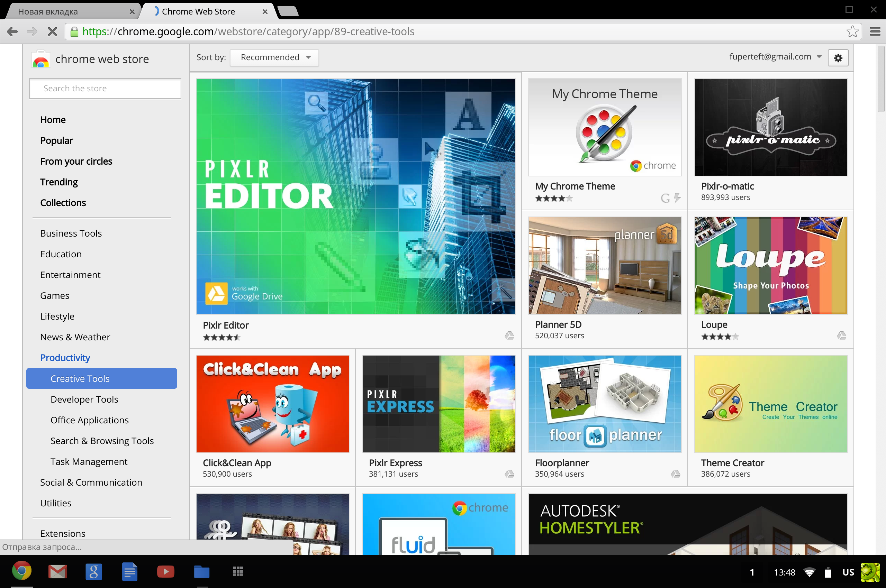Go to the Popular section
This screenshot has height=588, width=886.
56,141
